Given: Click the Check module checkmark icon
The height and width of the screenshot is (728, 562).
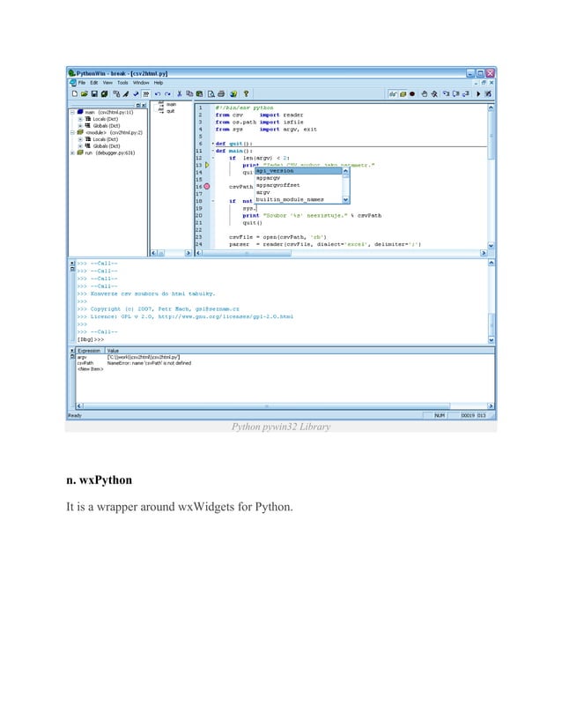Looking at the screenshot, I should tap(136, 93).
